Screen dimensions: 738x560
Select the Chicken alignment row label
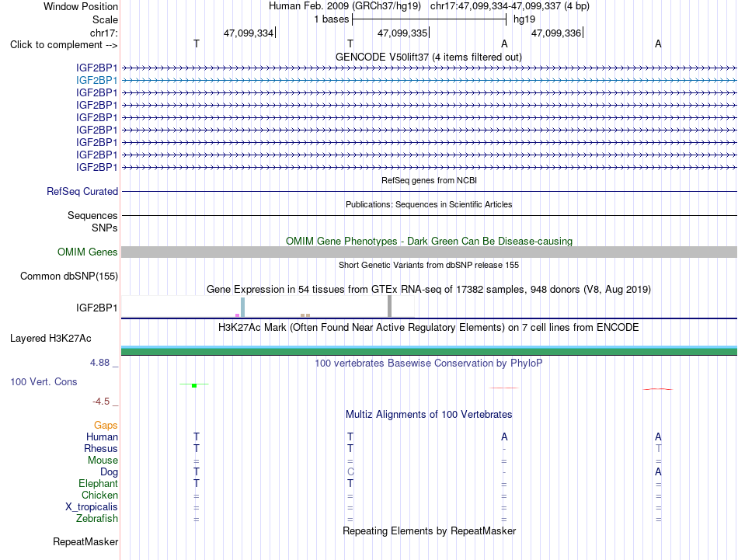coord(99,495)
